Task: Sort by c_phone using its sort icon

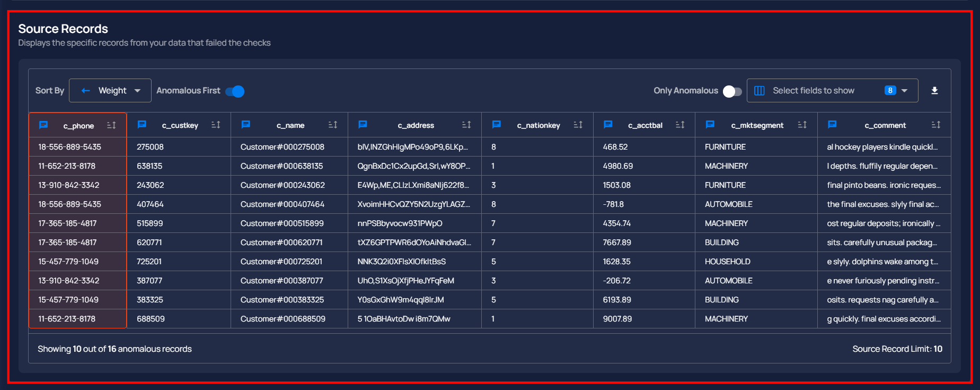Action: click(x=111, y=125)
